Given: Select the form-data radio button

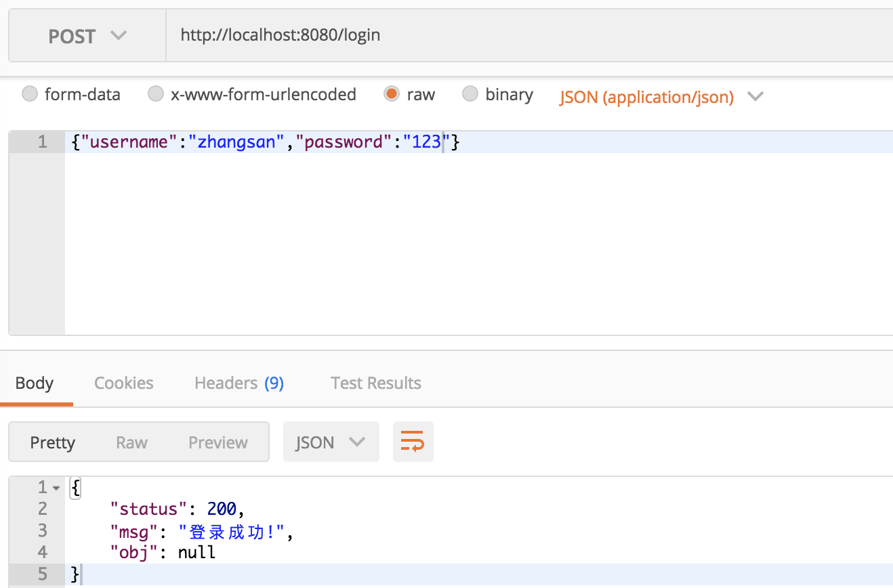Looking at the screenshot, I should [29, 95].
